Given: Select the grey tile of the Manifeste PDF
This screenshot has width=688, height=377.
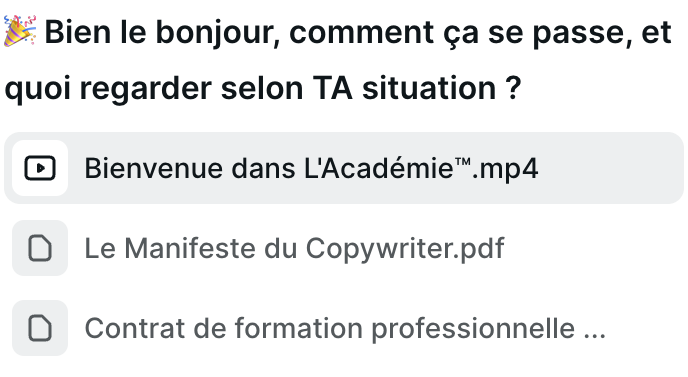Looking at the screenshot, I should 40,248.
